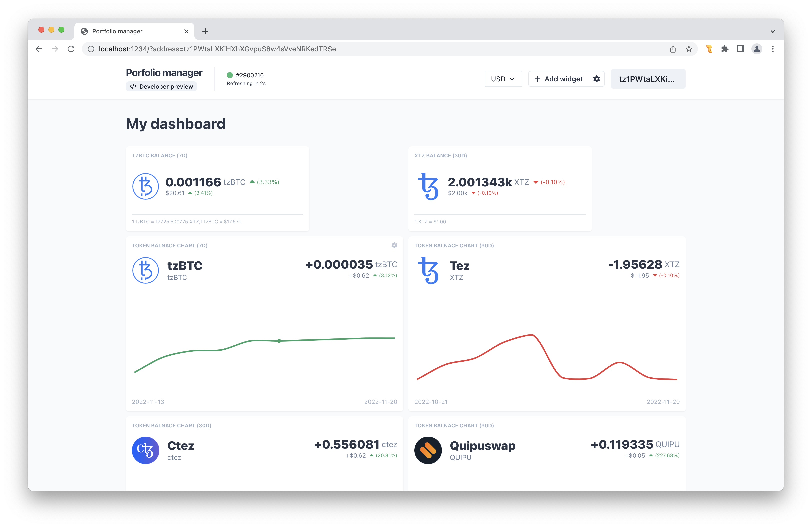Image resolution: width=812 pixels, height=528 pixels.
Task: Reload the page with the refresh icon
Action: [x=71, y=49]
